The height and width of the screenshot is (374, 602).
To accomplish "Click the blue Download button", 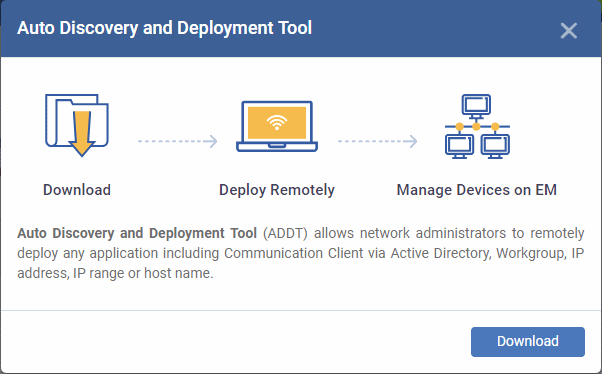I will [528, 342].
